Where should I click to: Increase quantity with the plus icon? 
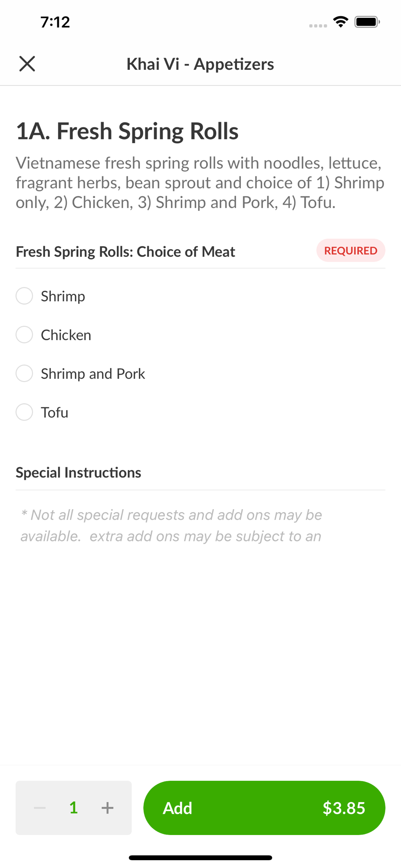point(107,808)
